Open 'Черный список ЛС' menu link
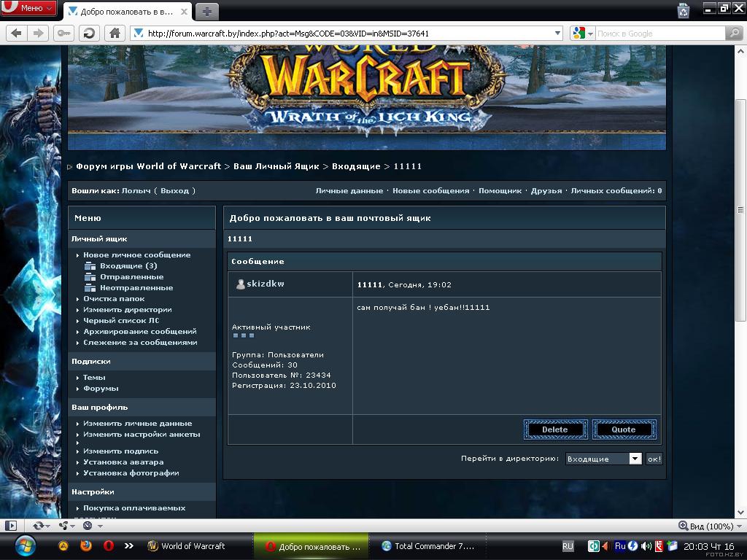Image resolution: width=747 pixels, height=560 pixels. point(122,321)
